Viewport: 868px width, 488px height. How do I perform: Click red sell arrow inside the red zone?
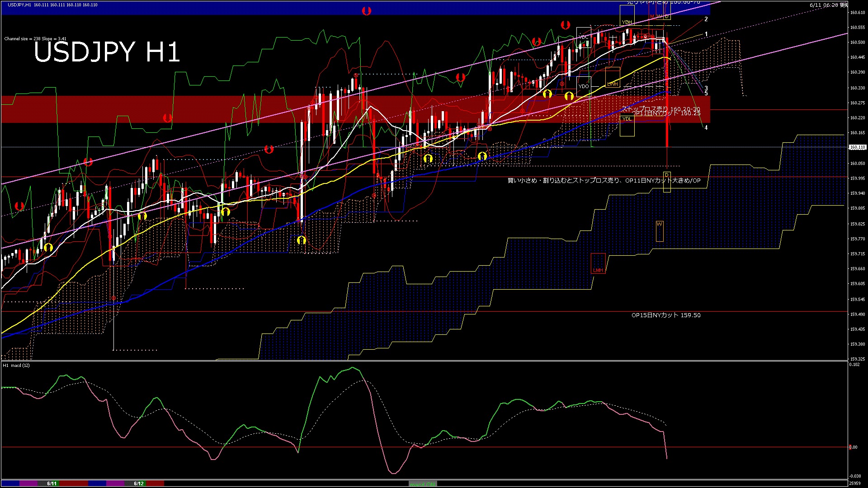click(x=167, y=118)
